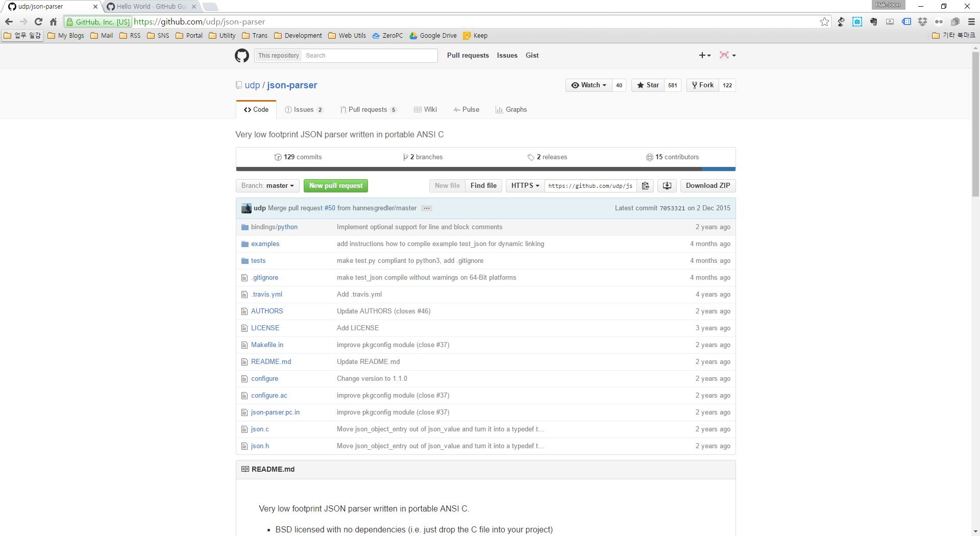View the 122 forks count
The width and height of the screenshot is (980, 536).
pyautogui.click(x=727, y=85)
